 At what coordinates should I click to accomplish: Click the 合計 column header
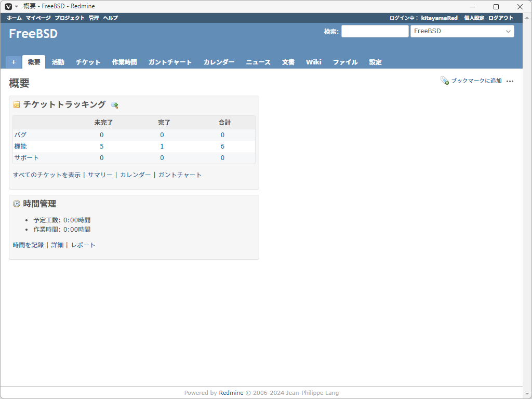[x=224, y=123]
